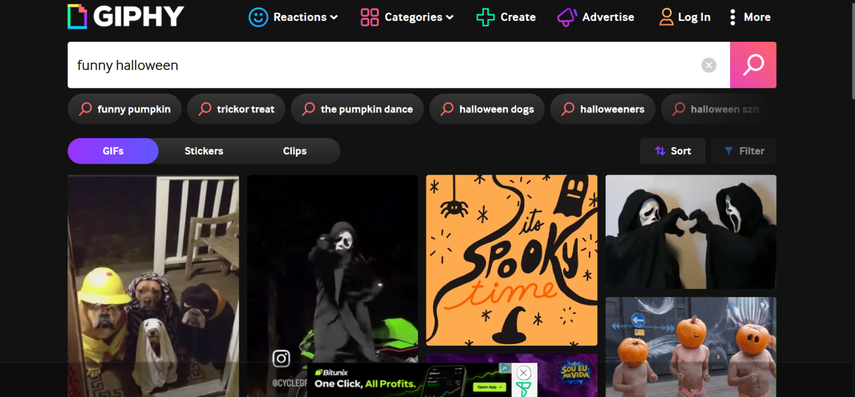Viewport: 855px width, 397px height.
Task: Click the Categories grid icon
Action: point(370,17)
